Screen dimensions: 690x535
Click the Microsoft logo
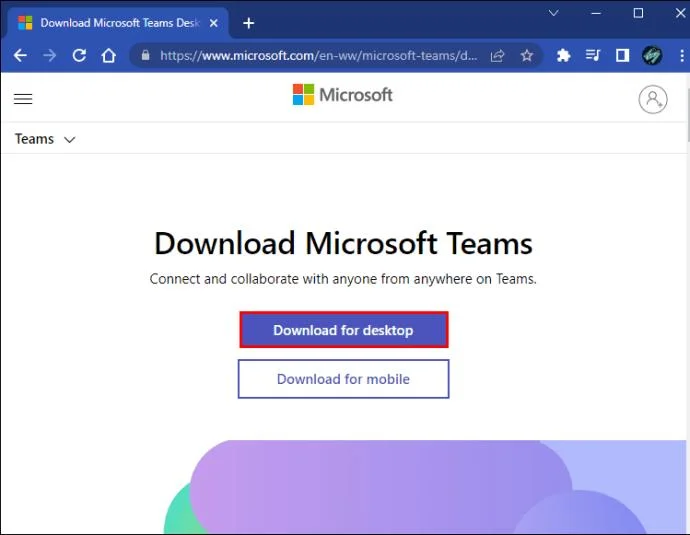click(x=342, y=95)
